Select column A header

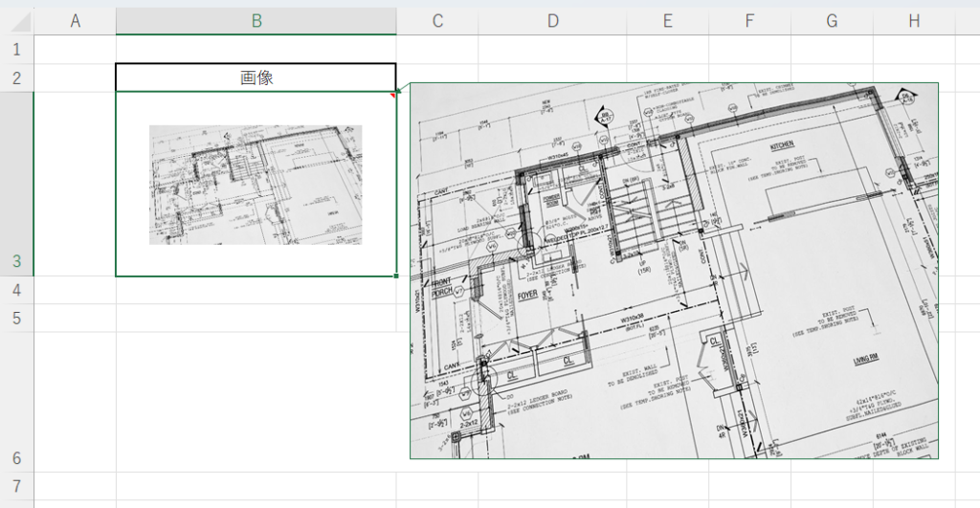(75, 21)
